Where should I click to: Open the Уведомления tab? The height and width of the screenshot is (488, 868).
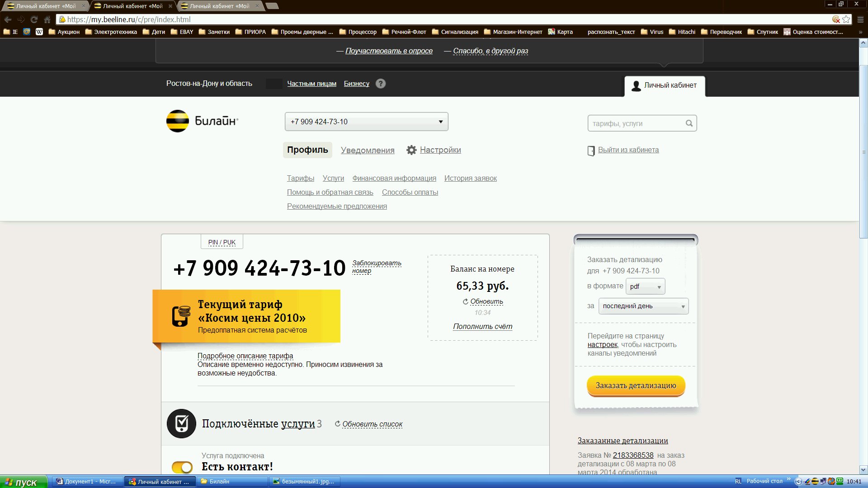[368, 150]
